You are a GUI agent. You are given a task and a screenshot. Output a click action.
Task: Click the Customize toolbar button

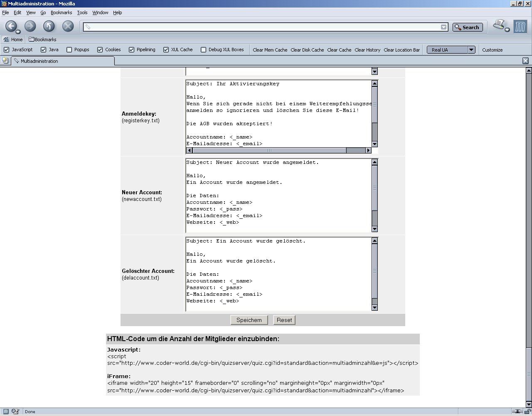[493, 50]
